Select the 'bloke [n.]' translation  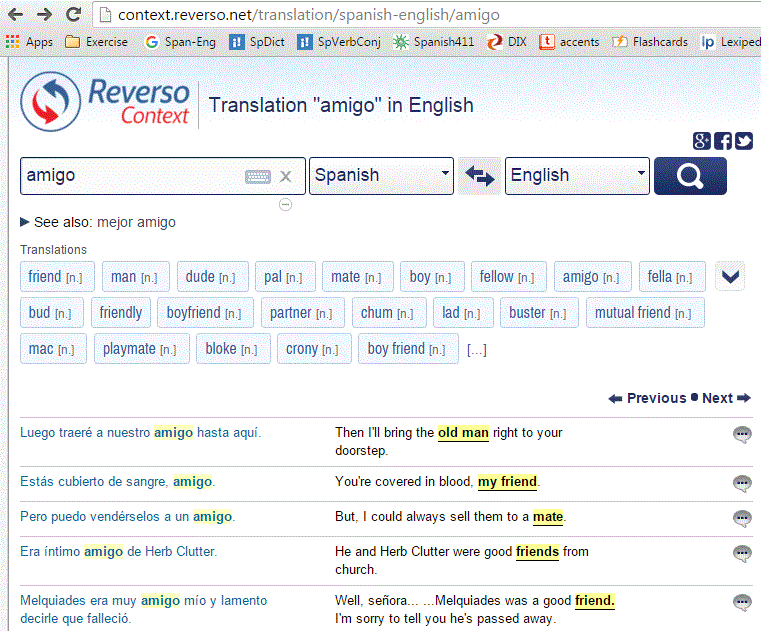coord(233,349)
